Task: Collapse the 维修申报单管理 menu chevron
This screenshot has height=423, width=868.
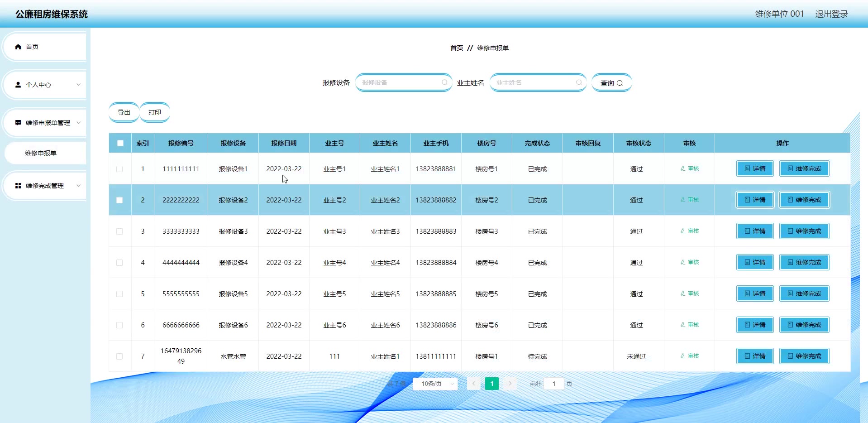Action: tap(79, 123)
